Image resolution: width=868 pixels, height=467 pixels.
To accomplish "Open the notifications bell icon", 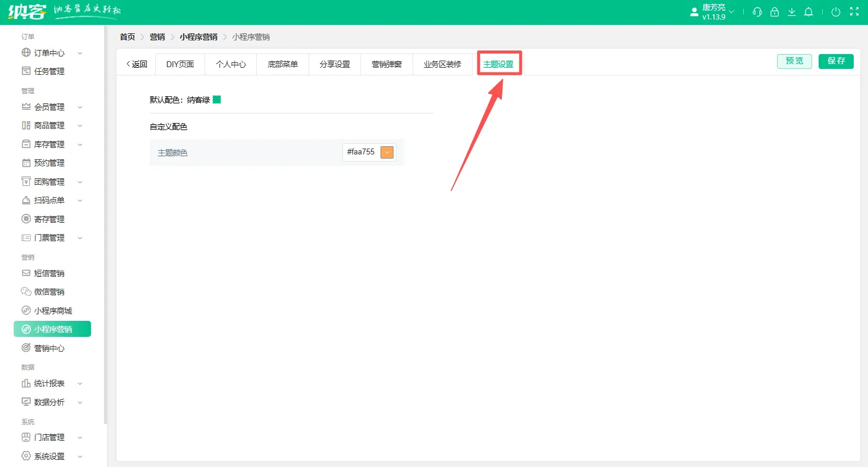I will coord(809,12).
